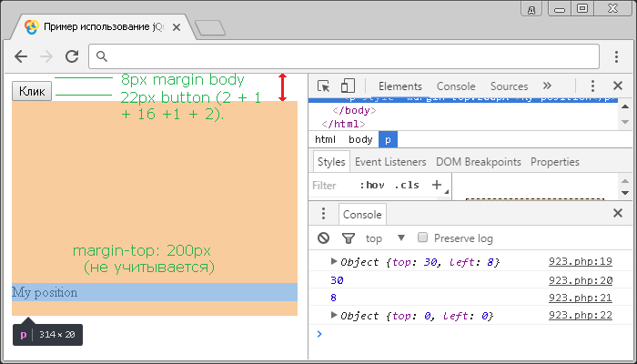The image size is (637, 364).
Task: Click the browser forward arrow
Action: point(46,56)
